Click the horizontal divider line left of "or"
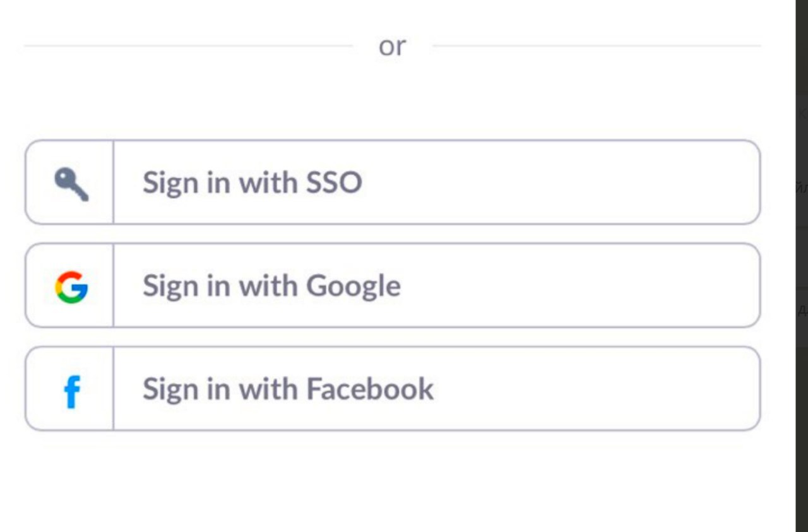 (x=188, y=45)
